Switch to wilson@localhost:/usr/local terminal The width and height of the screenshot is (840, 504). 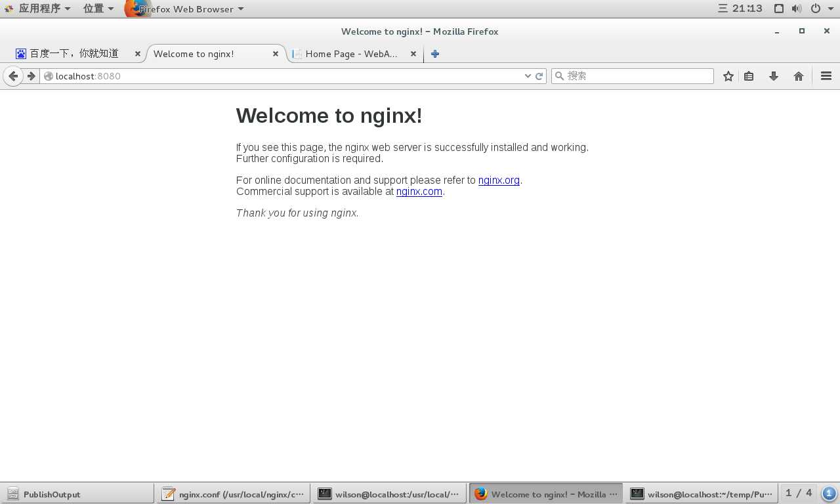(389, 494)
